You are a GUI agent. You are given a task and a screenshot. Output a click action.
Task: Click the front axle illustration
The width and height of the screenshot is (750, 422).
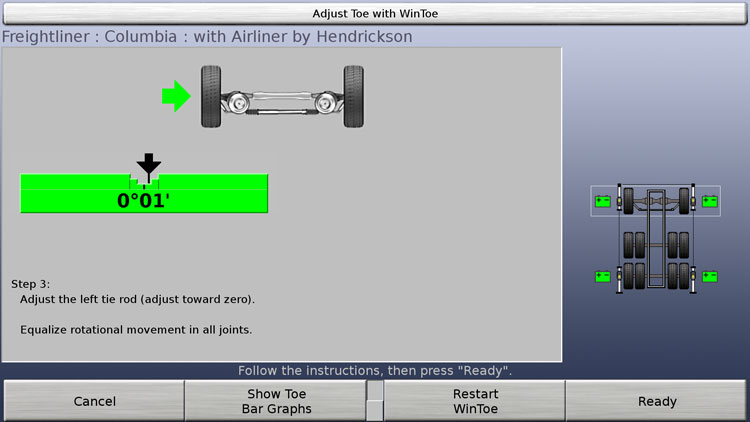click(x=282, y=97)
